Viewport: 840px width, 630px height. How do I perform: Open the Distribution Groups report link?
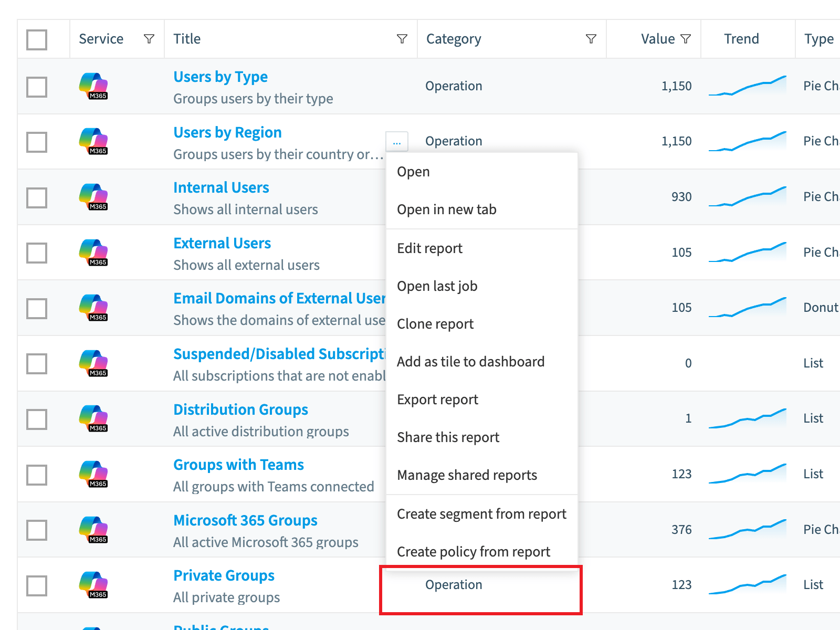(241, 409)
